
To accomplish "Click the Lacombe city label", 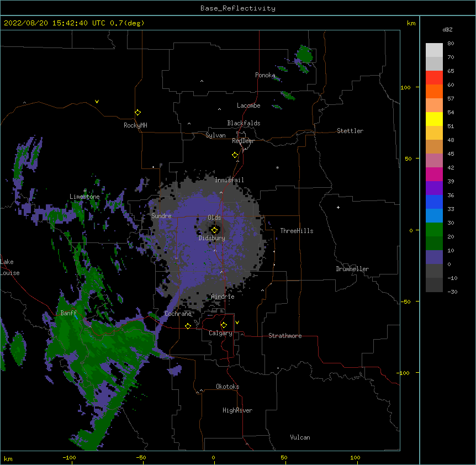I will coord(248,105).
